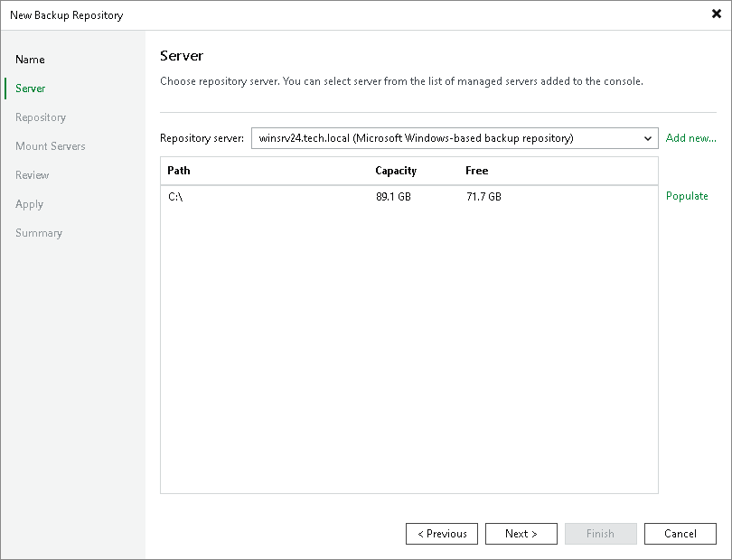Image resolution: width=732 pixels, height=560 pixels.
Task: Jump to the Mount Servers step
Action: [50, 146]
